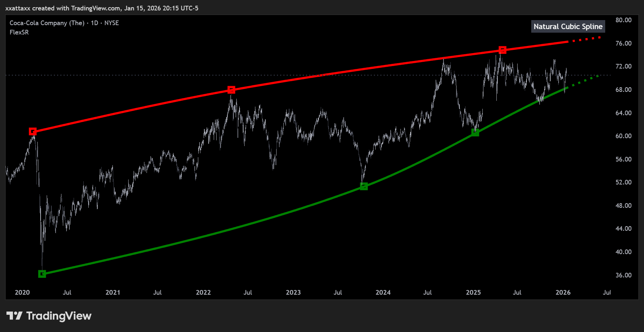Click the 40.00 price axis label
Image resolution: width=644 pixels, height=332 pixels.
623,252
